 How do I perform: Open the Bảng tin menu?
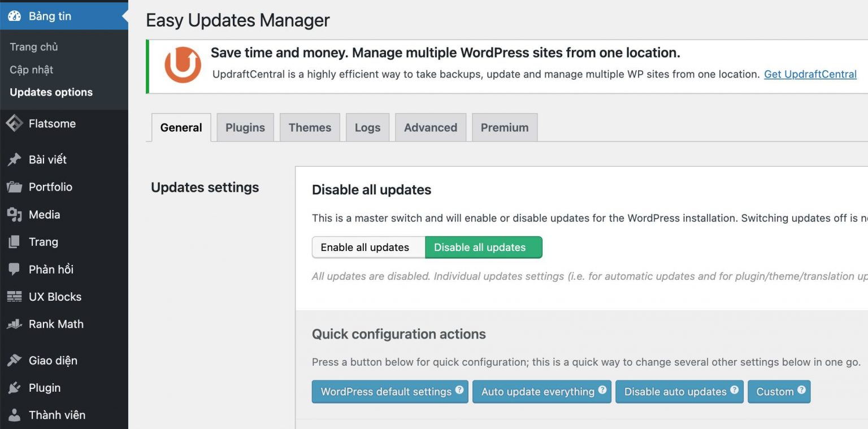(64, 16)
